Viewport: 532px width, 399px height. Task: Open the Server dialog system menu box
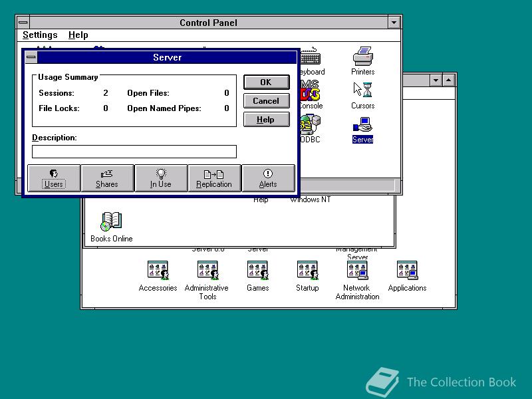point(31,57)
